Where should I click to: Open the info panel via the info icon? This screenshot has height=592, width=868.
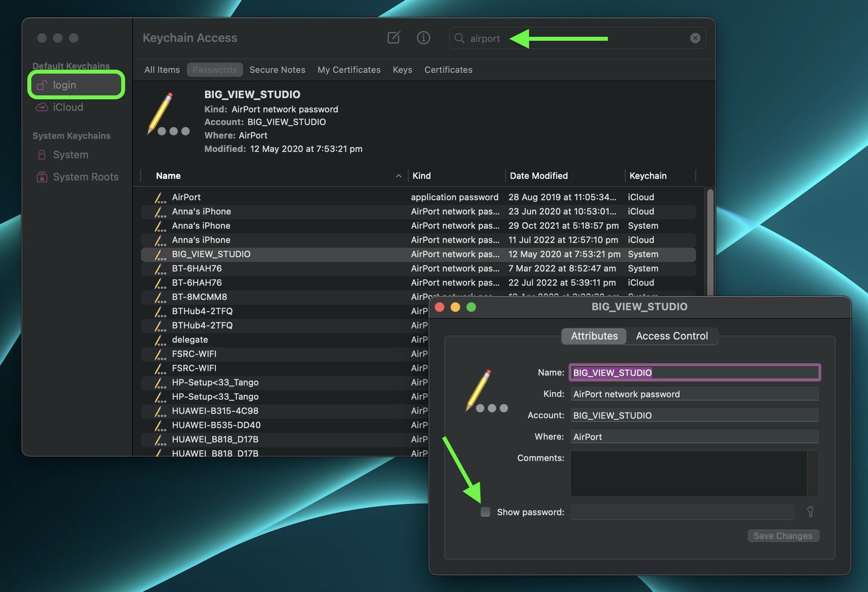point(423,38)
